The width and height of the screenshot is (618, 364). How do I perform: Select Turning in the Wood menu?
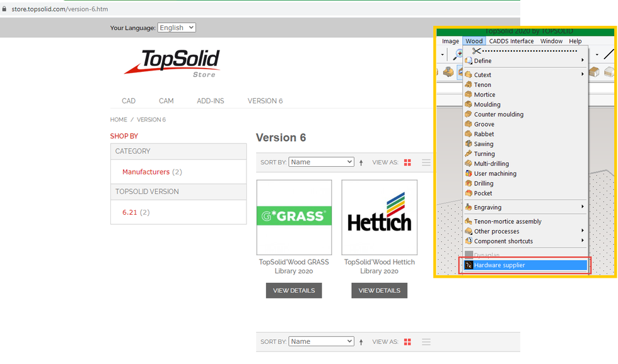(525, 154)
